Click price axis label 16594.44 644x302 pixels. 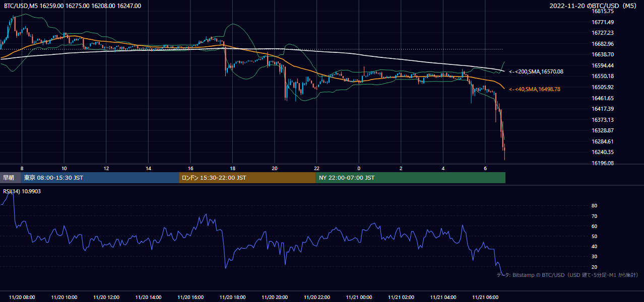tap(602, 65)
